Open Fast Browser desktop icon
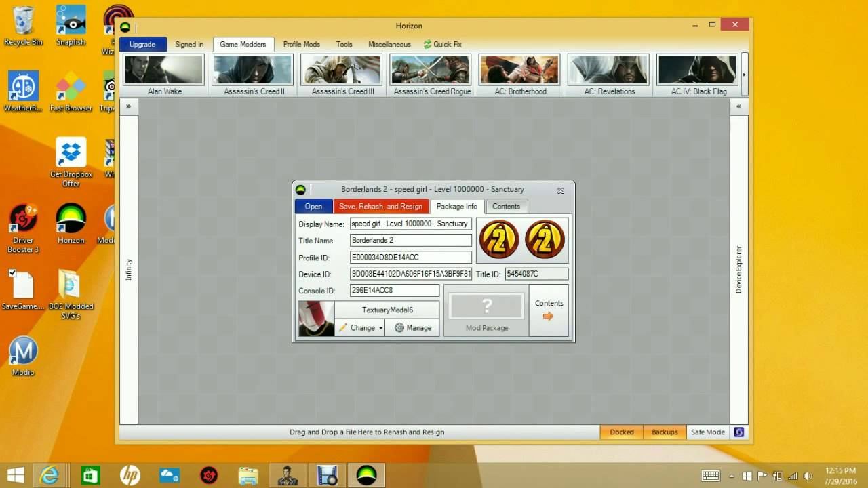 (x=71, y=91)
